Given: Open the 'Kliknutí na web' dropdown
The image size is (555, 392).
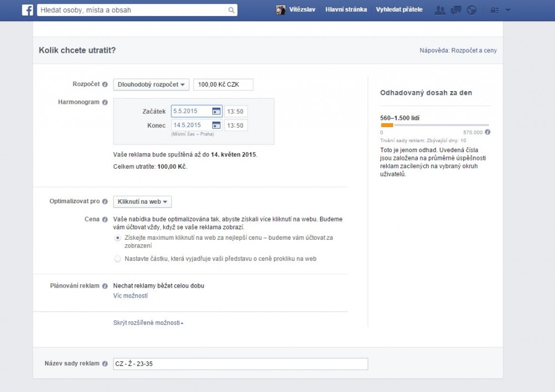Looking at the screenshot, I should pos(143,202).
